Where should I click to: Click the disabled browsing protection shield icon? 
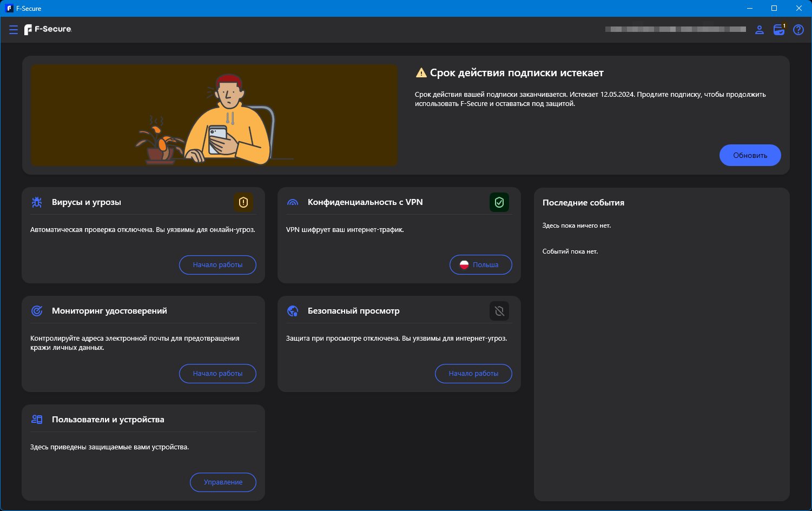(x=499, y=311)
